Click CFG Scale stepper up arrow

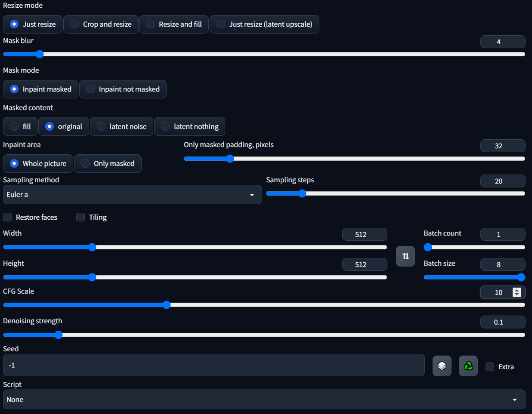pos(517,290)
